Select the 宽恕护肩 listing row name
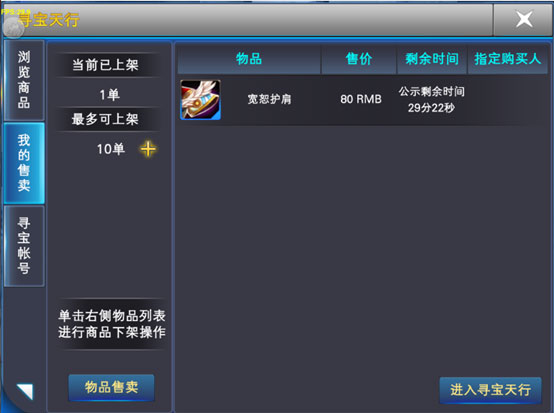Screen dimensions: 554x413 [270, 99]
